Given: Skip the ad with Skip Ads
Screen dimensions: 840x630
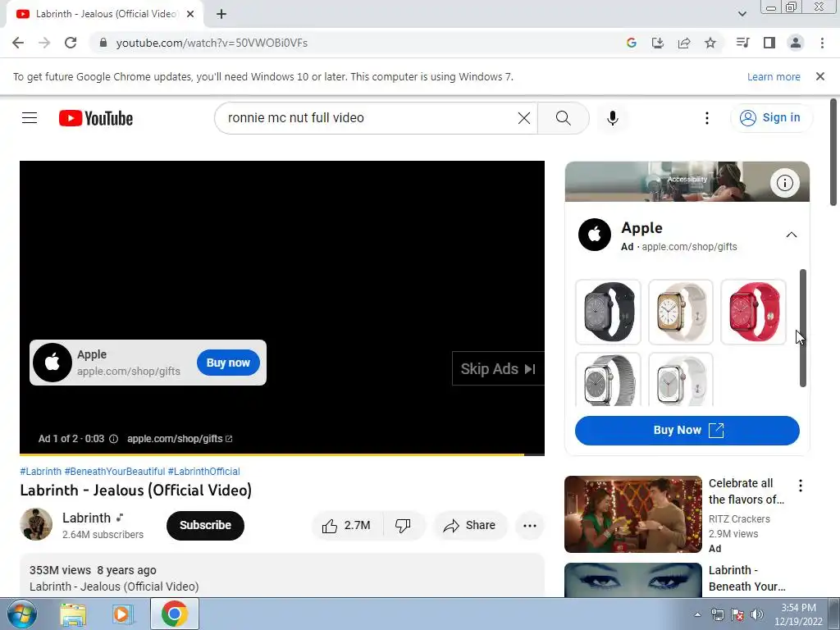Looking at the screenshot, I should pos(498,369).
